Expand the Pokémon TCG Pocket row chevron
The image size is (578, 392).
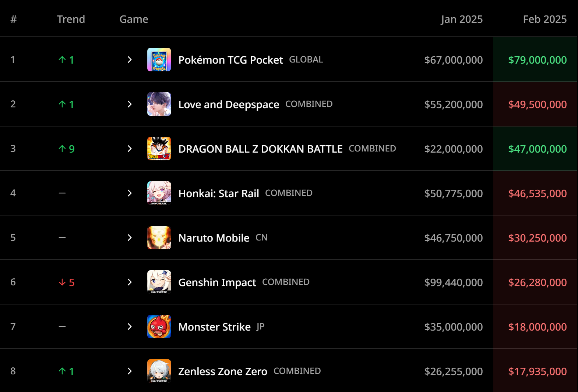tap(130, 60)
